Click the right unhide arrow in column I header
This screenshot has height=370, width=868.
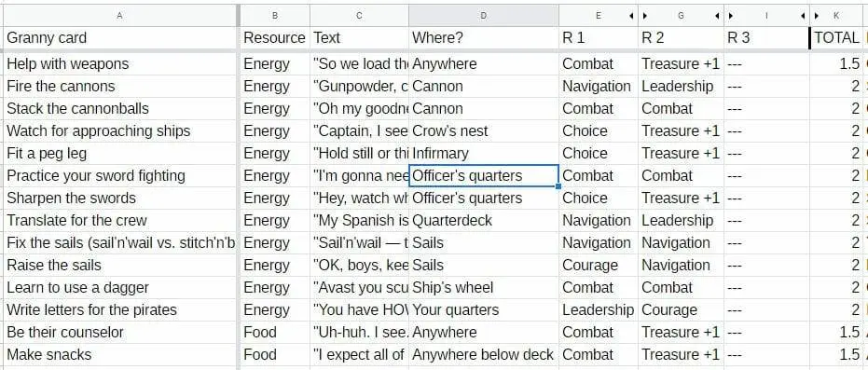coord(804,16)
